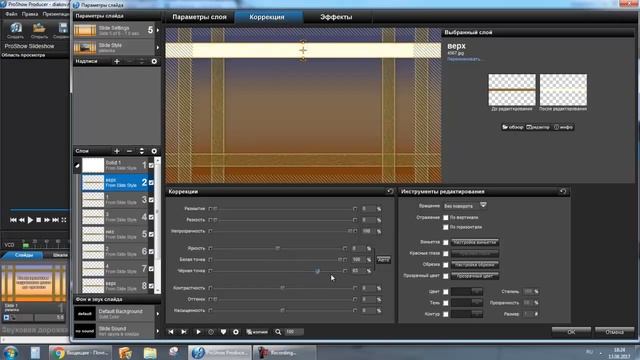
Task: Add a caption in Надписи panel
Action: point(117,61)
